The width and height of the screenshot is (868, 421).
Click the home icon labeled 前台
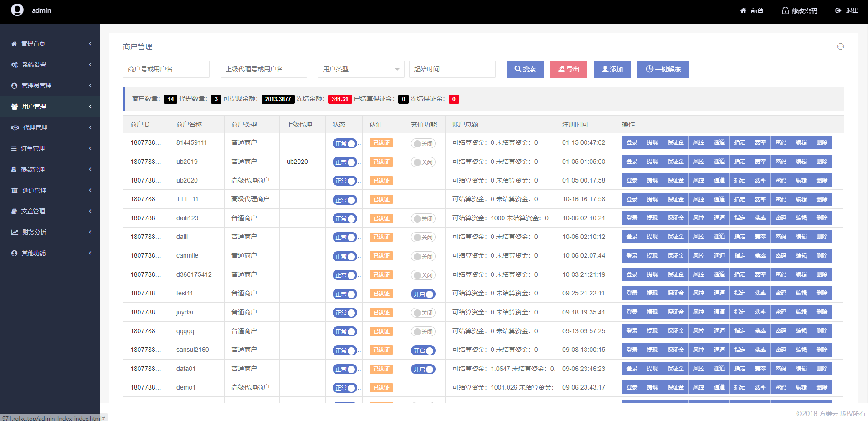point(743,10)
